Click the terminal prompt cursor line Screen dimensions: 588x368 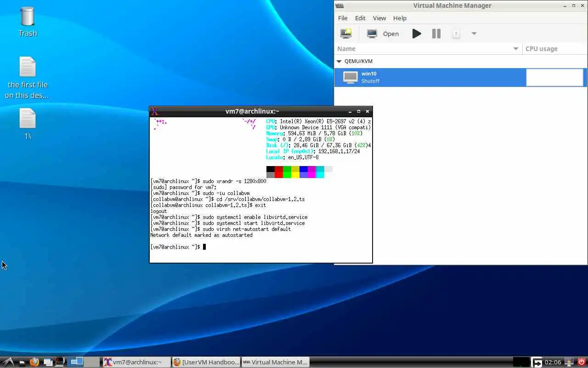(x=178, y=247)
